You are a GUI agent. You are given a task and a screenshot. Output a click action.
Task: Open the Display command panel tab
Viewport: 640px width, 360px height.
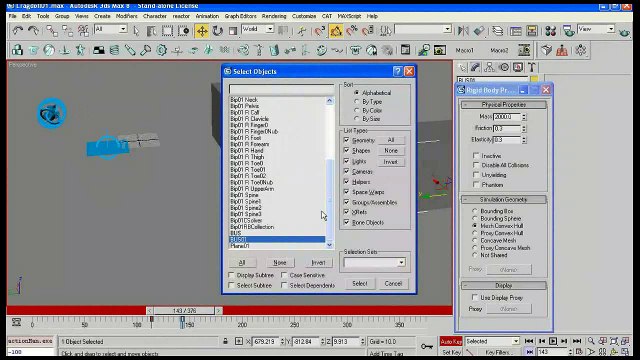pyautogui.click(x=518, y=67)
